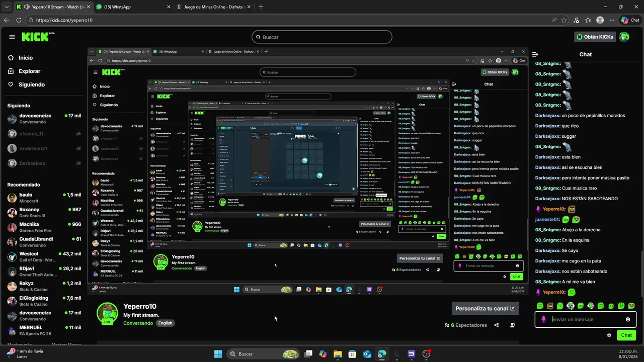644x362 pixels.
Task: Reload the page
Action: tap(19, 20)
